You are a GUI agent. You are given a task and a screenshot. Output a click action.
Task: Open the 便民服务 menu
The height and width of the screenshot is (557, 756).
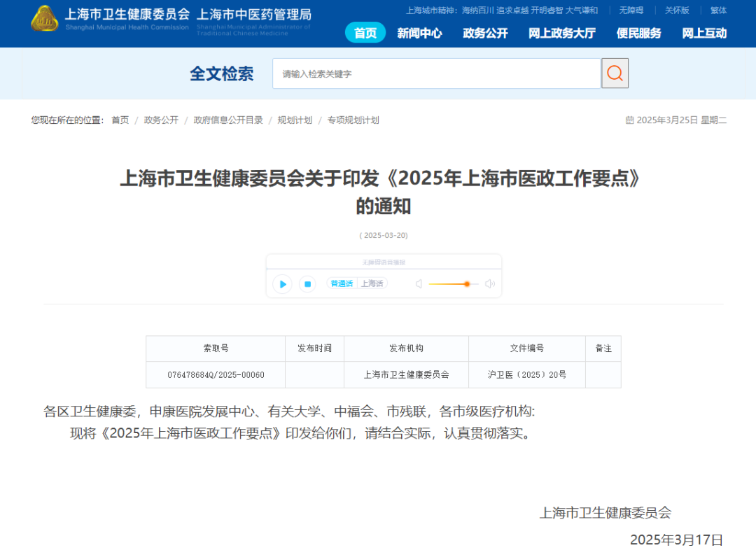pos(638,33)
